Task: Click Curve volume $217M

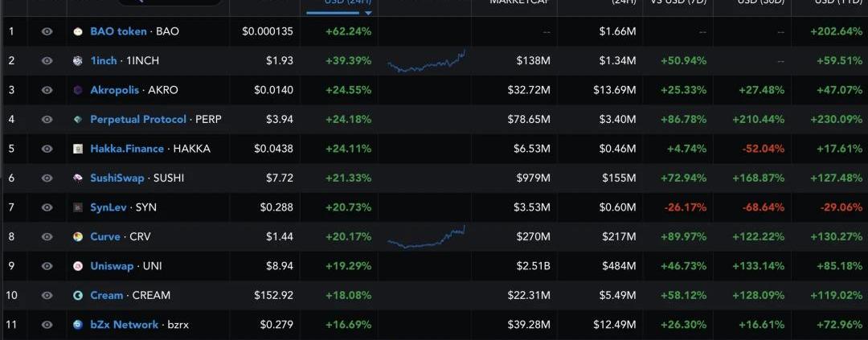Action: coord(620,237)
